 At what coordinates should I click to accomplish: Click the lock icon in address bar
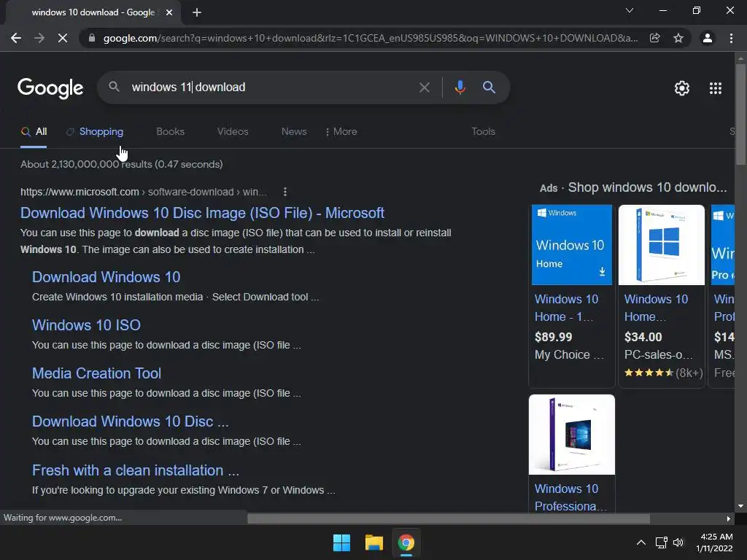click(92, 38)
